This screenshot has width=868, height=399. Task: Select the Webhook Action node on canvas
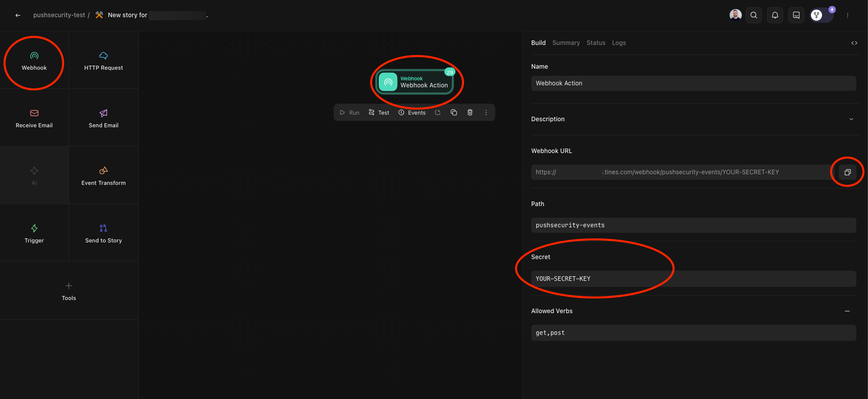click(x=415, y=82)
